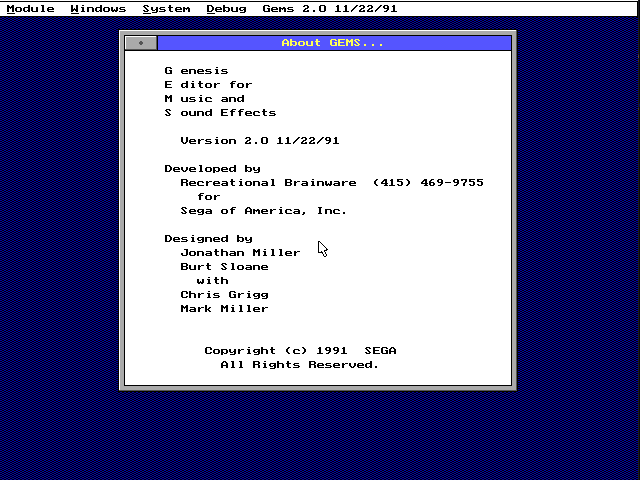
Task: Click the 'Designed by' heading
Action: pyautogui.click(x=209, y=238)
